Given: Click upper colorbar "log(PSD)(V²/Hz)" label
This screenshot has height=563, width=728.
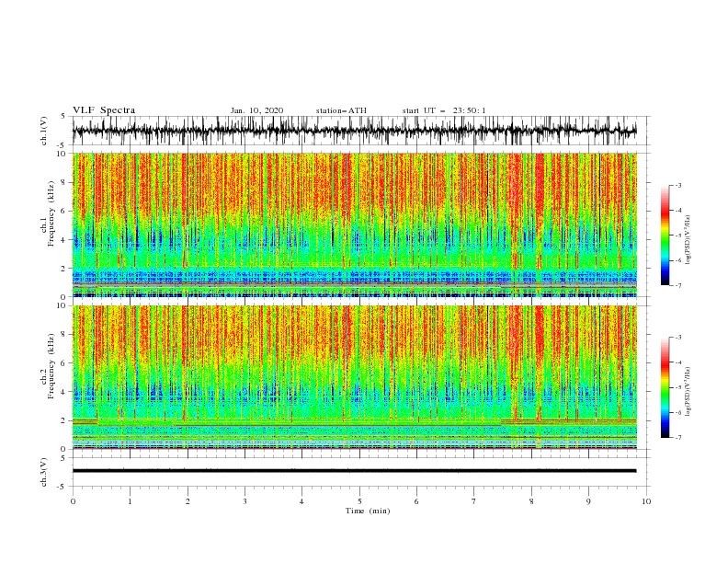Looking at the screenshot, I should pyautogui.click(x=688, y=239).
